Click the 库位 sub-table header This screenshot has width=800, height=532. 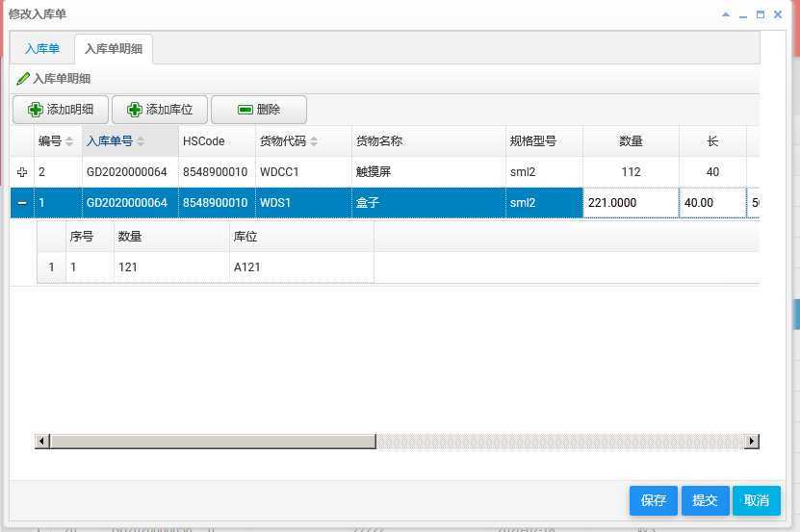(301, 237)
